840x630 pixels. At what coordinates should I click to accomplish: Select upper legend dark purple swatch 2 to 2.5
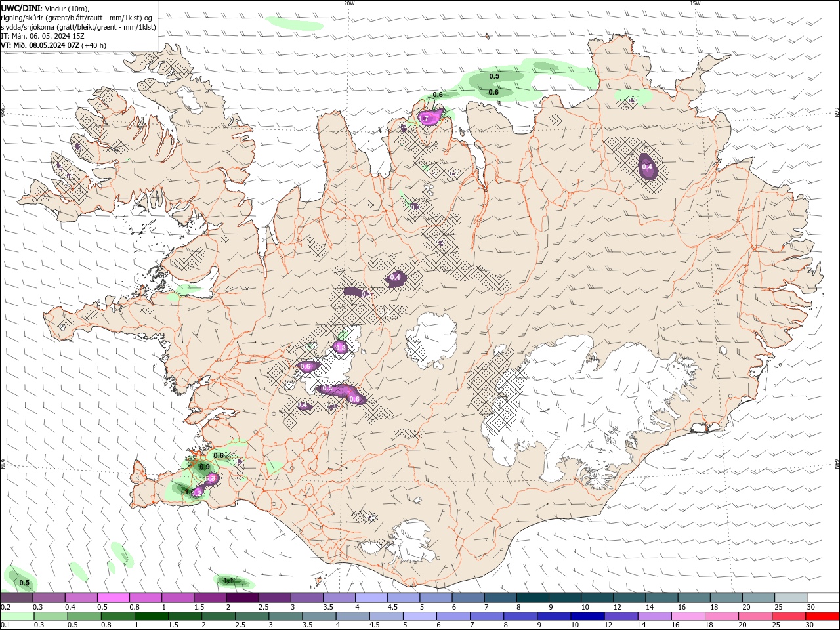[x=242, y=598]
